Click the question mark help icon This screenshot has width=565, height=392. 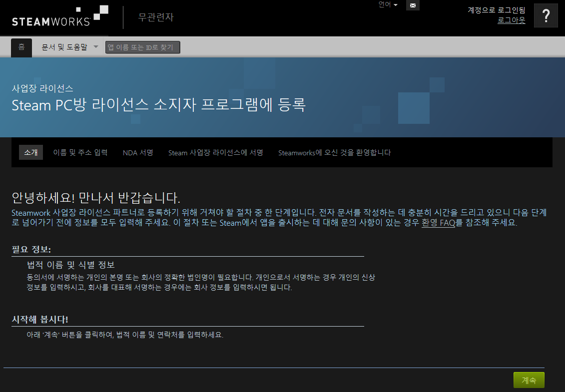[546, 15]
